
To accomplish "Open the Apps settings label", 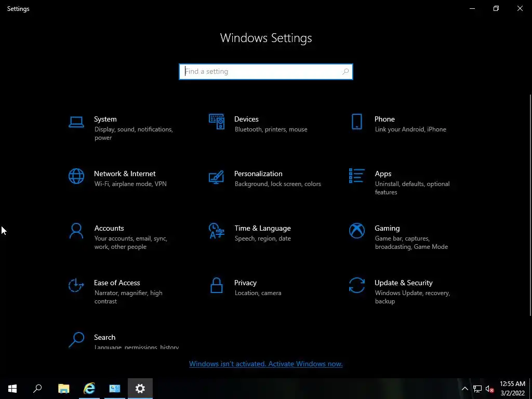I will (x=383, y=174).
